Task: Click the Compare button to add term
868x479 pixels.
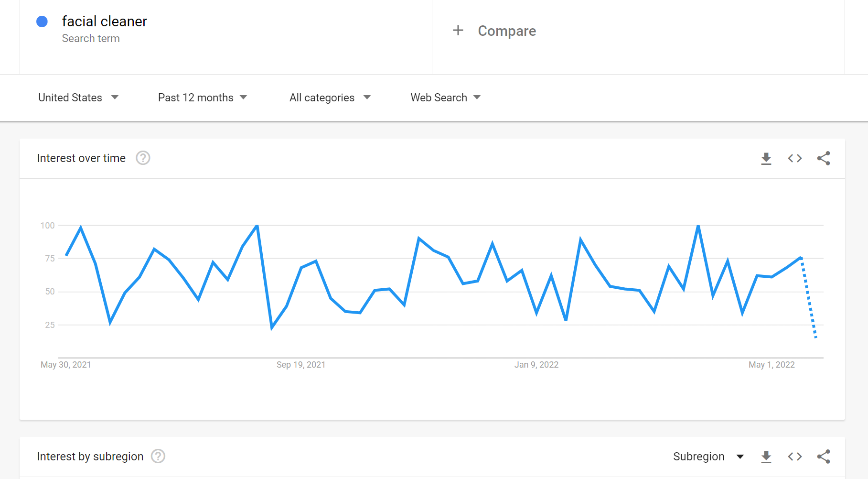Action: 507,31
